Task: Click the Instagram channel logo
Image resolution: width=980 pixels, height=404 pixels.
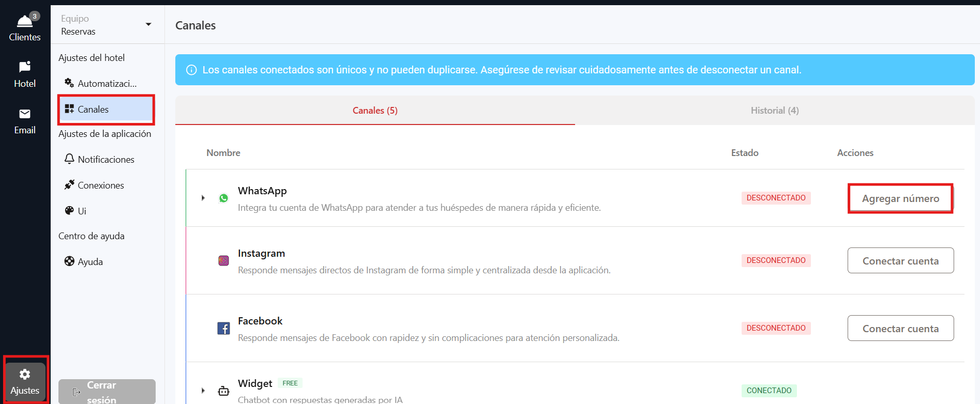Action: tap(223, 260)
